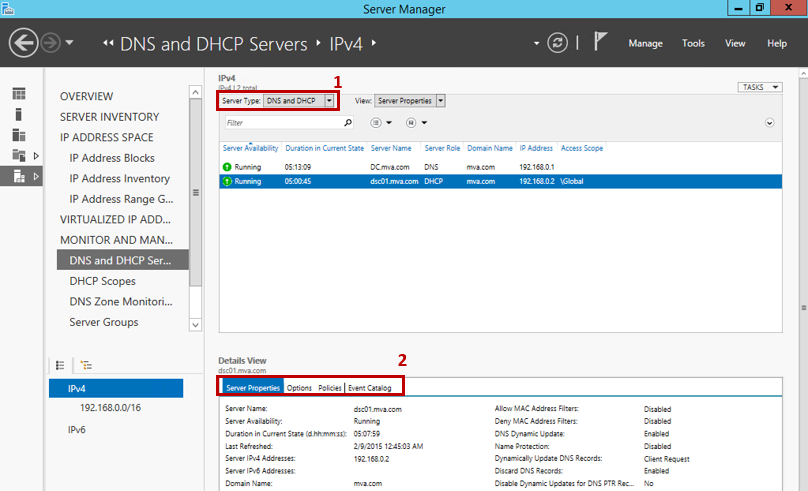
Task: Open notifications flag icon
Action: 599,41
